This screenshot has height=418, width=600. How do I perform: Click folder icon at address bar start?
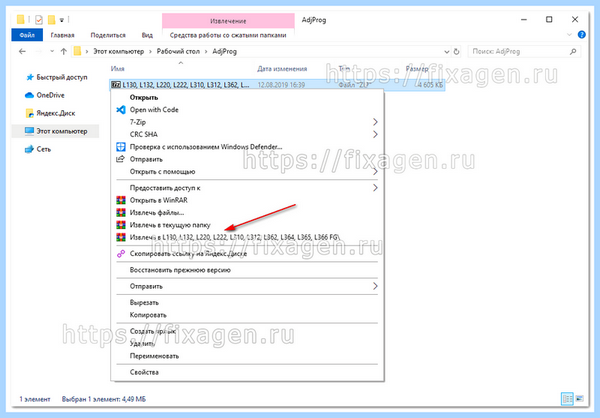(77, 51)
